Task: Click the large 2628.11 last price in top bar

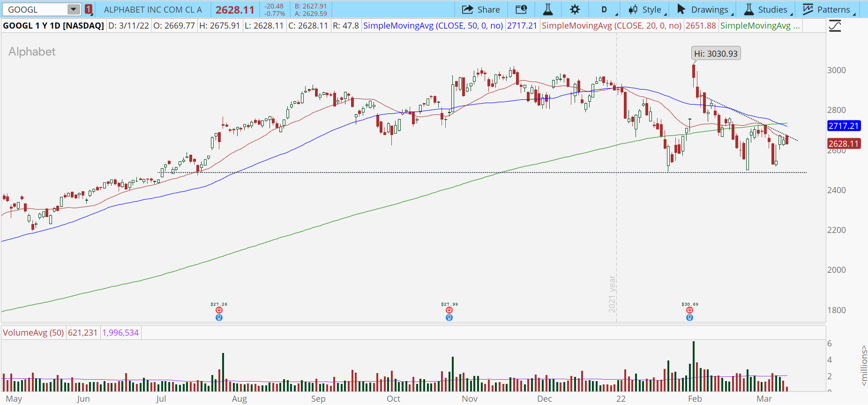Action: click(235, 10)
